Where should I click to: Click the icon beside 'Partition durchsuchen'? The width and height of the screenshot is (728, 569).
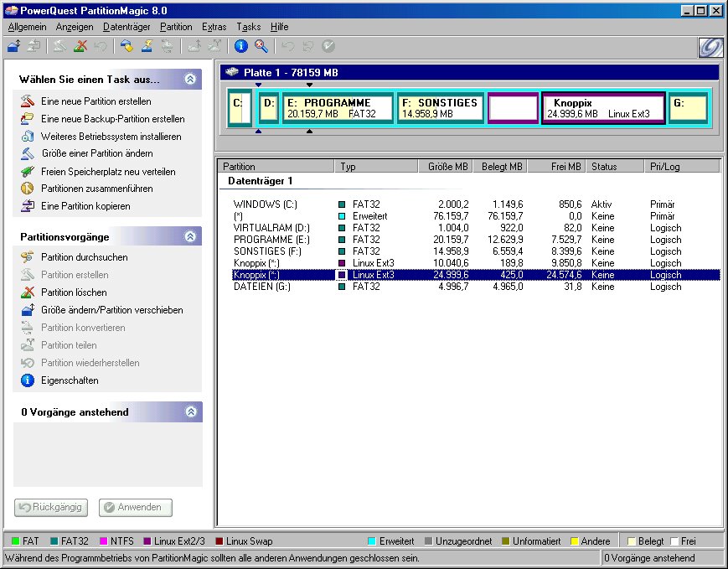tap(28, 257)
